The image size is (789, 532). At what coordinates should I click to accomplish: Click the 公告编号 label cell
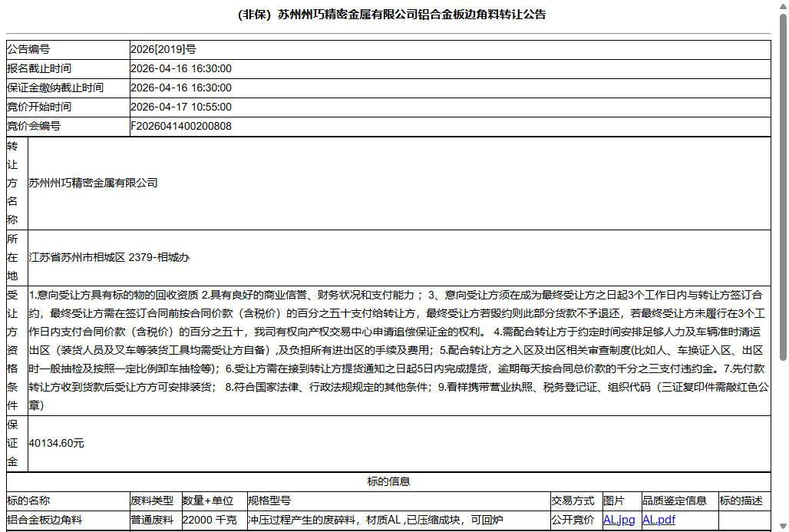pos(68,49)
